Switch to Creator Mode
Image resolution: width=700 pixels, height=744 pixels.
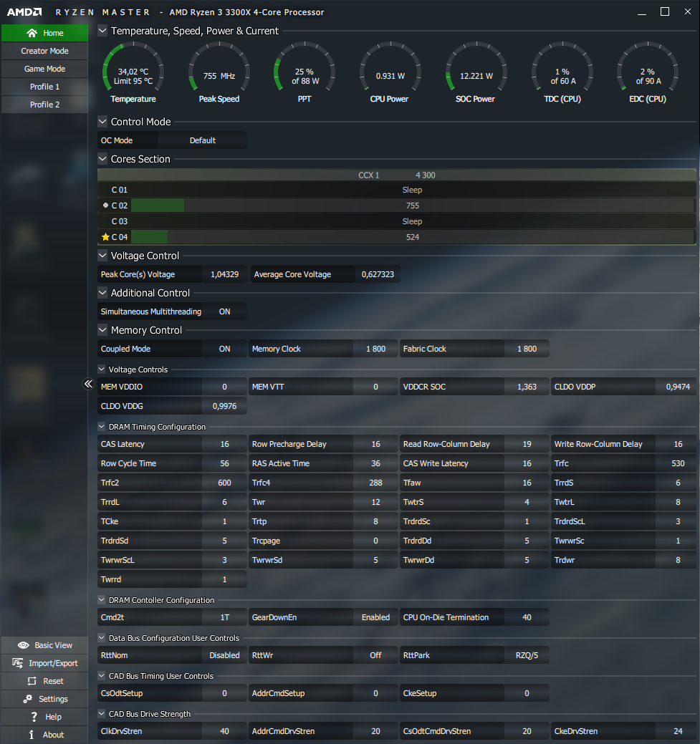click(x=44, y=51)
